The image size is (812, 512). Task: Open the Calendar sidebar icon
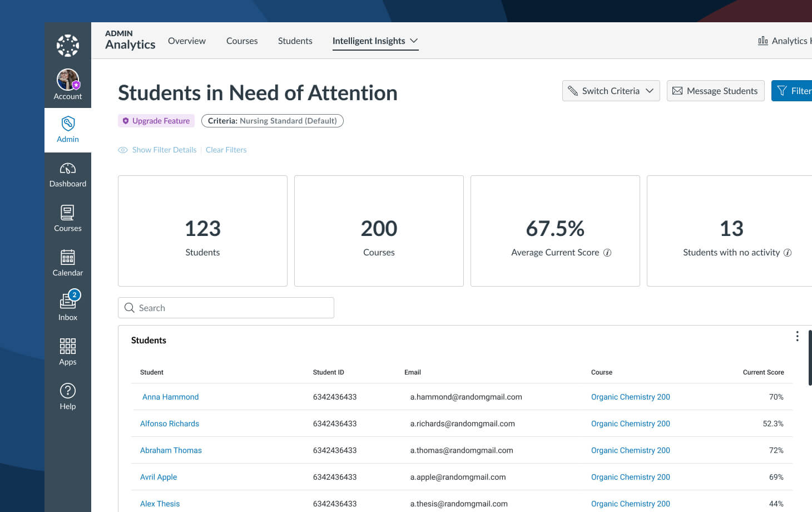[x=68, y=263]
